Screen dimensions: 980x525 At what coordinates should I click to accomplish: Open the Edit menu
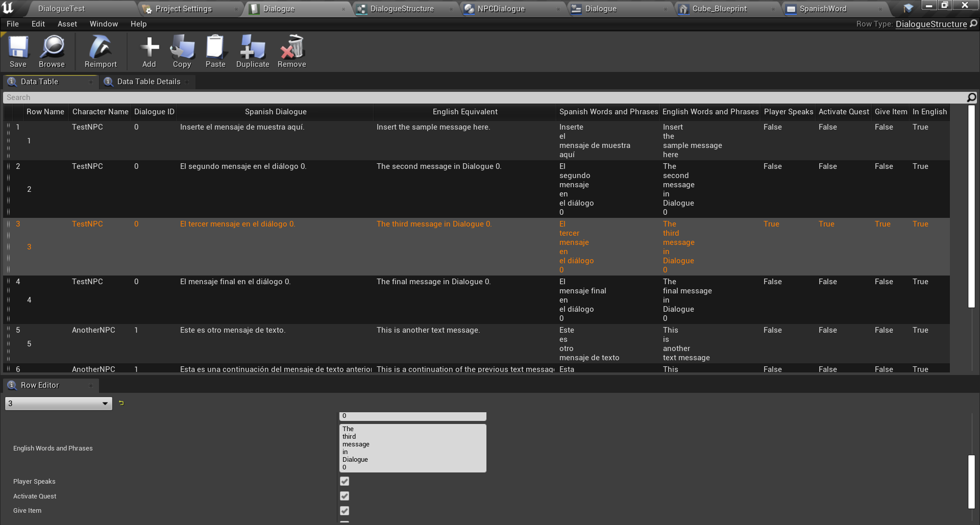pos(38,24)
